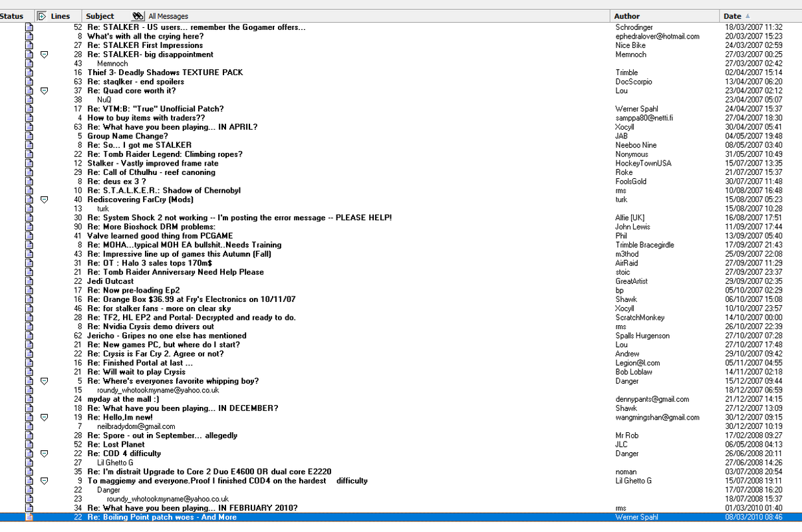Click message icon for 'Valve learned good thing from PCGAME'
This screenshot has width=802, height=532.
click(29, 236)
